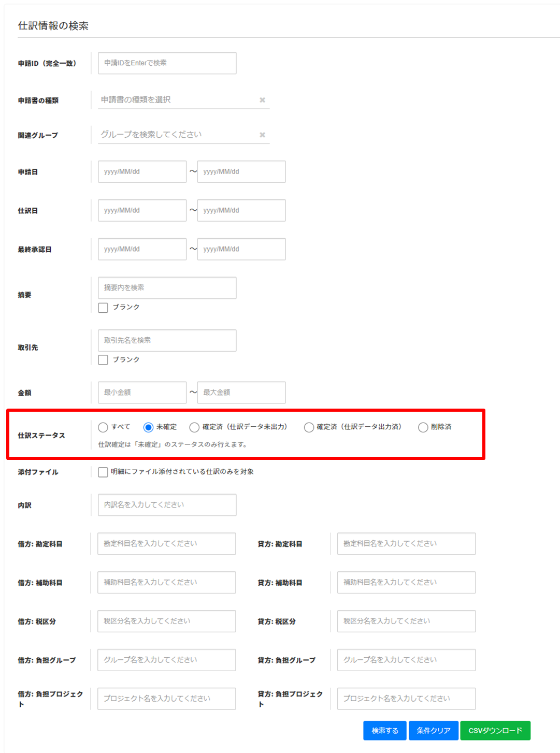Click the 仕訳日 end date field
560x753 pixels.
point(241,210)
